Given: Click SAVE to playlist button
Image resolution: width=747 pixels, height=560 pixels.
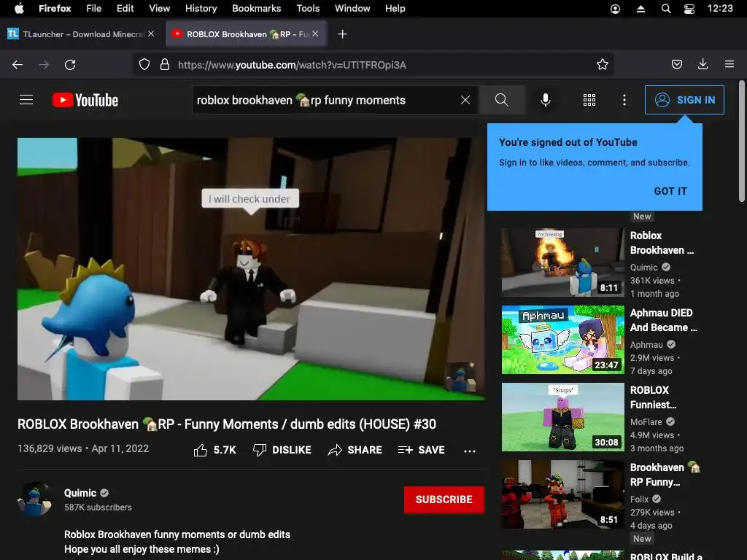Looking at the screenshot, I should pos(422,450).
